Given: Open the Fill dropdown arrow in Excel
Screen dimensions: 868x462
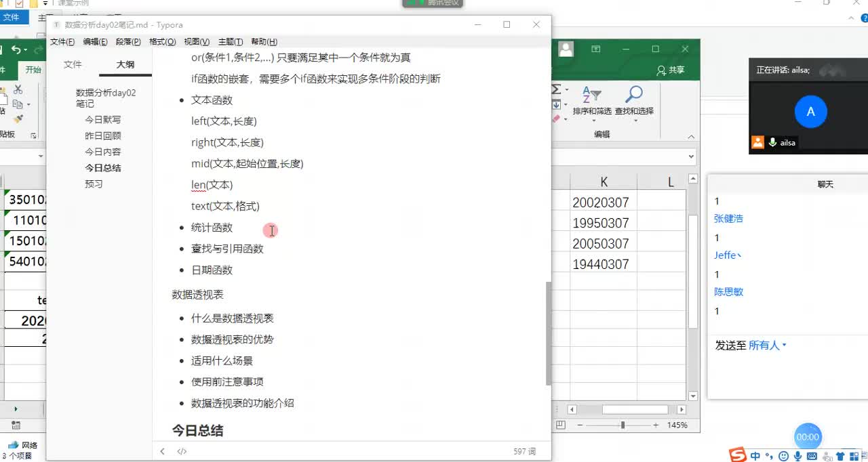Looking at the screenshot, I should coord(566,105).
